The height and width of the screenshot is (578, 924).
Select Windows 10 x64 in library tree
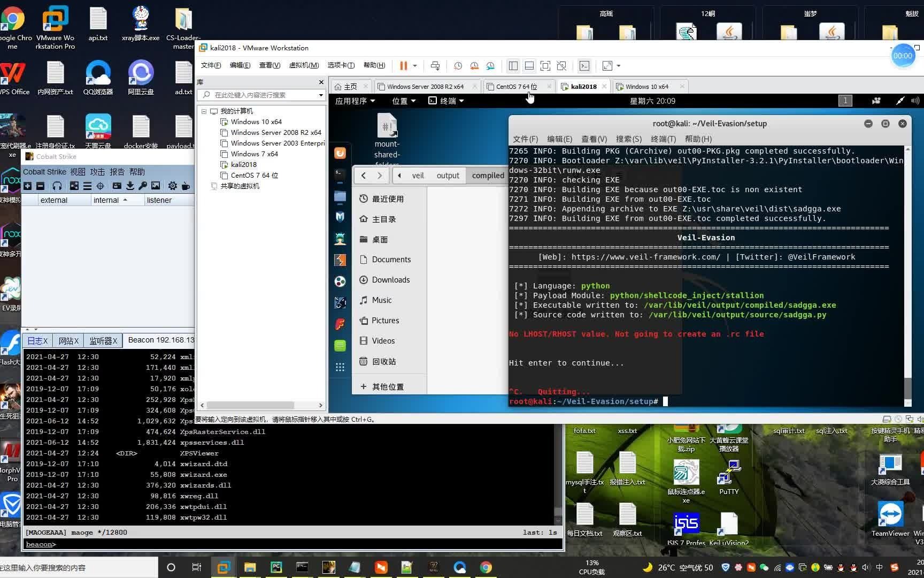pyautogui.click(x=256, y=122)
